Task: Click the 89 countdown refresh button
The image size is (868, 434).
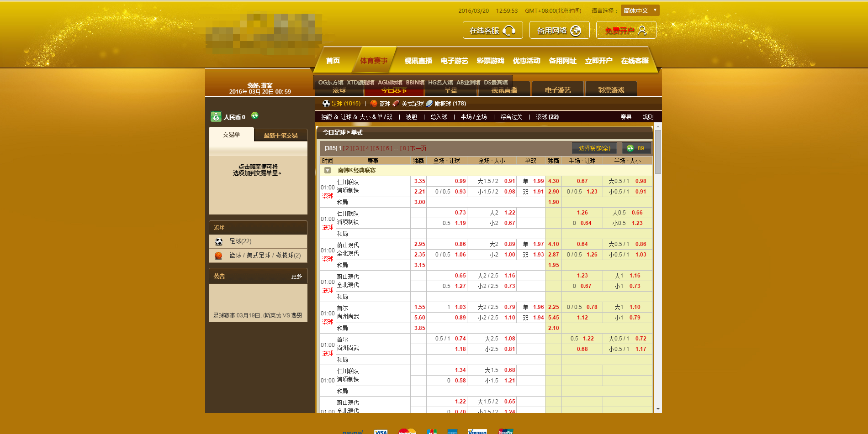Action: click(636, 148)
